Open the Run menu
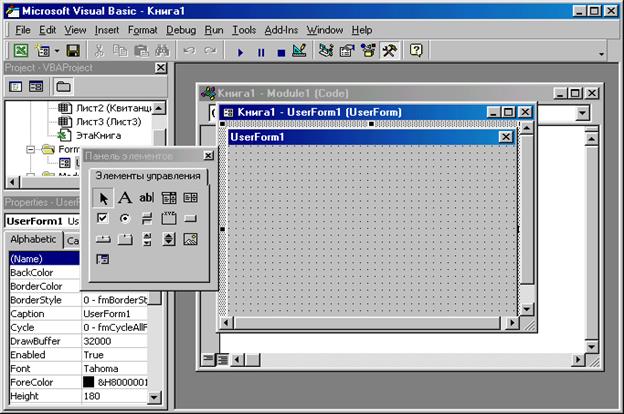Viewport: 624px width, 414px height. point(214,30)
